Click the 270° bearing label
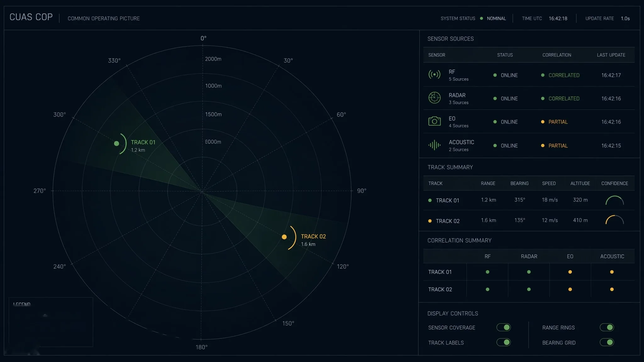Screen dimensions: 644x362 click(40, 191)
